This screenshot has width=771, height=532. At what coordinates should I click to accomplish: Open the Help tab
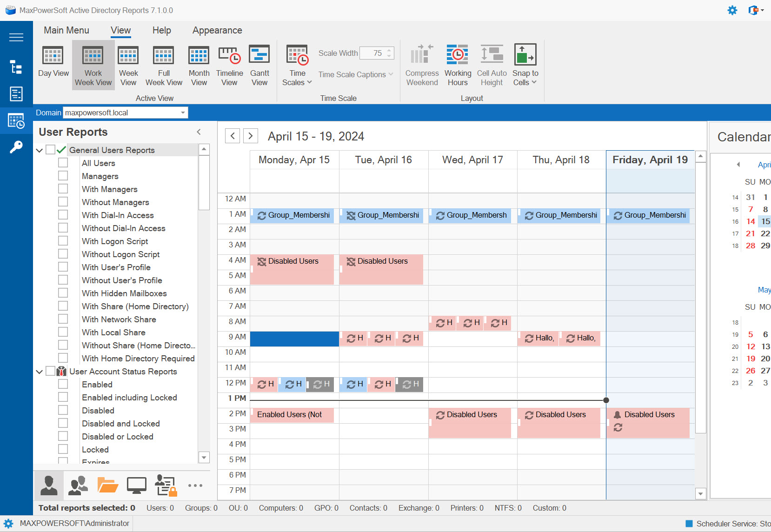click(162, 30)
